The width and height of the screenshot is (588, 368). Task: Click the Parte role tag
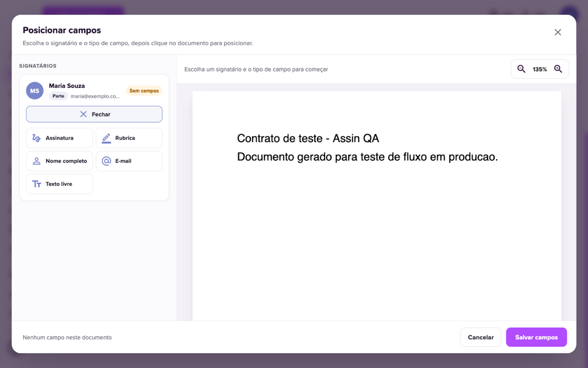pos(58,96)
